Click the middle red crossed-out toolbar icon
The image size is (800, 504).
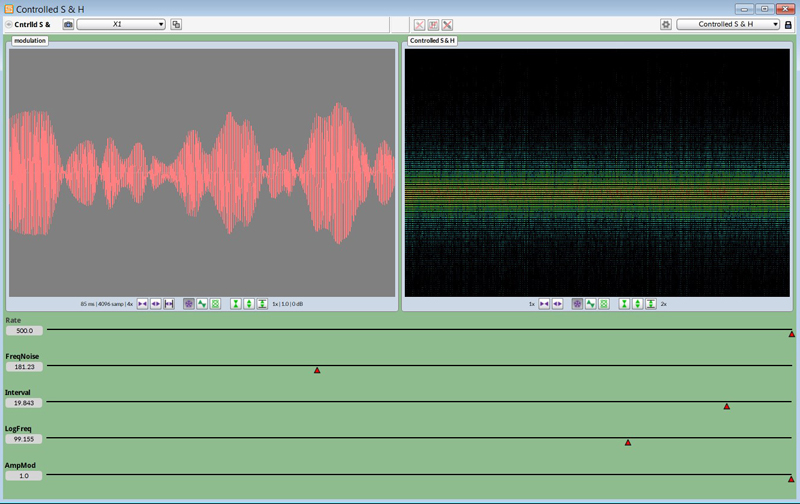433,25
